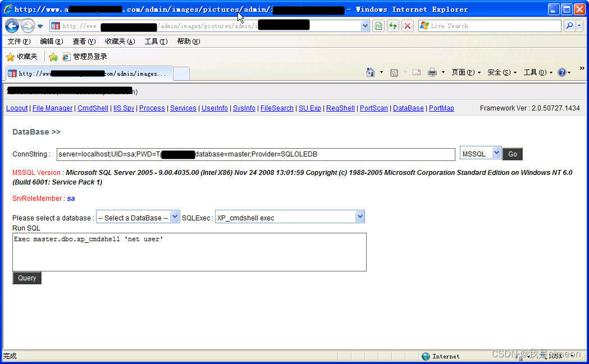The image size is (589, 364).
Task: Click the 完成 status bar text
Action: click(10, 356)
